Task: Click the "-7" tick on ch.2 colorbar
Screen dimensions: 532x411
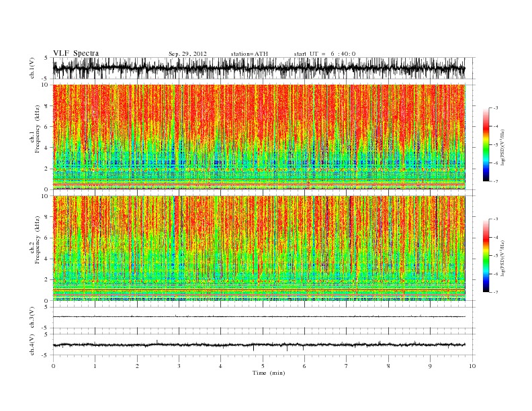Action: [495, 292]
